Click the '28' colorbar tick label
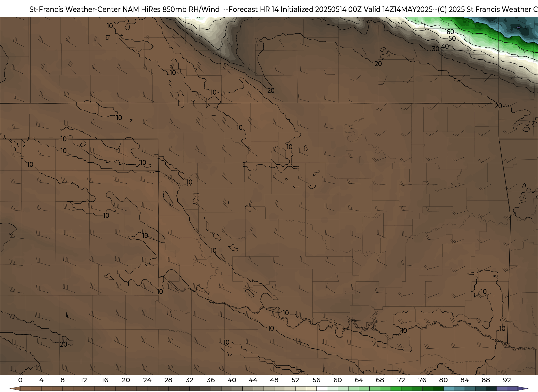This screenshot has width=538, height=392. click(168, 380)
